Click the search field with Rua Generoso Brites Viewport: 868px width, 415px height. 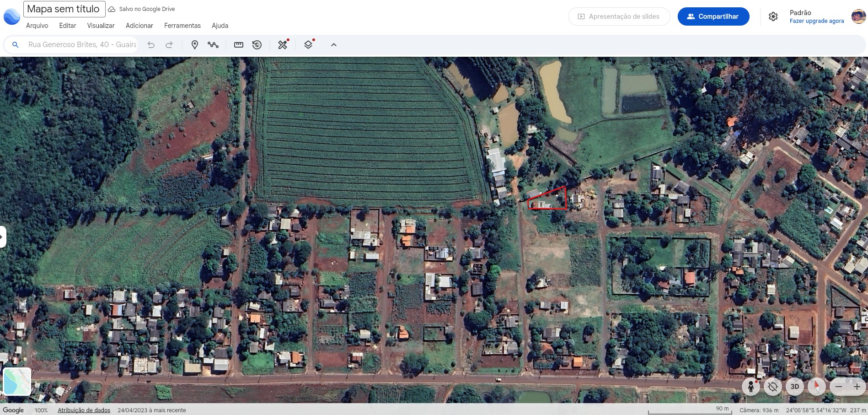(x=82, y=45)
